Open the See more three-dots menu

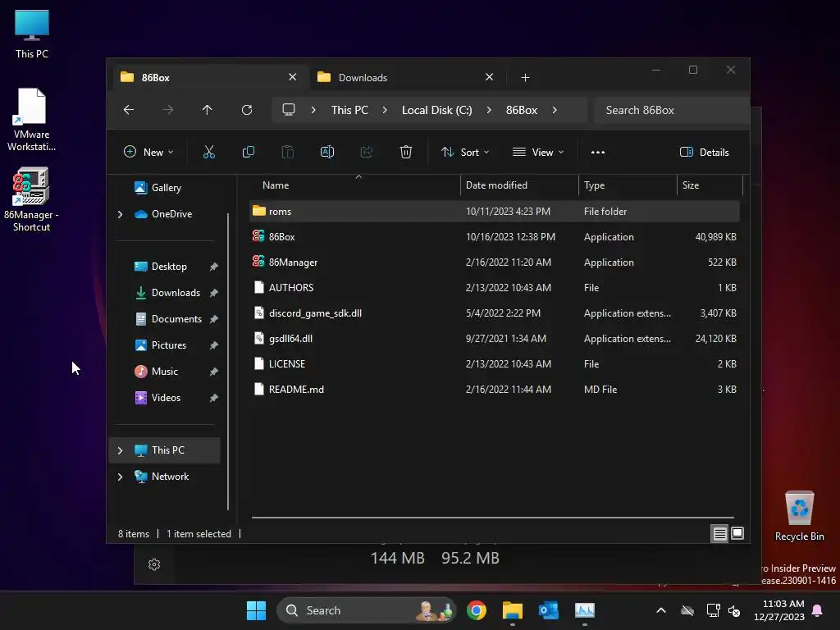pos(598,152)
